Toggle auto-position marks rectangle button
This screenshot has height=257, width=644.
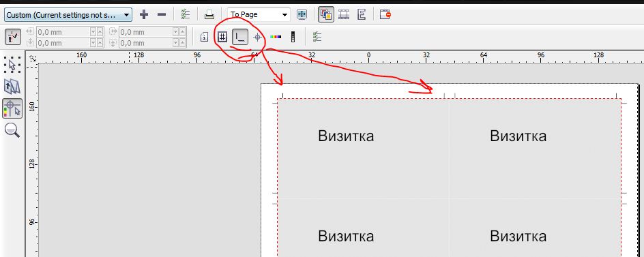(x=13, y=37)
